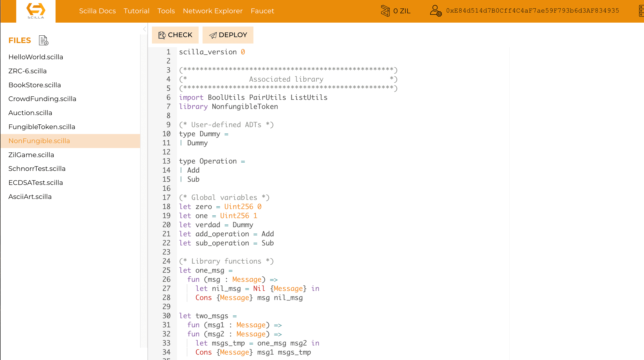Open the Tools menu

click(166, 11)
